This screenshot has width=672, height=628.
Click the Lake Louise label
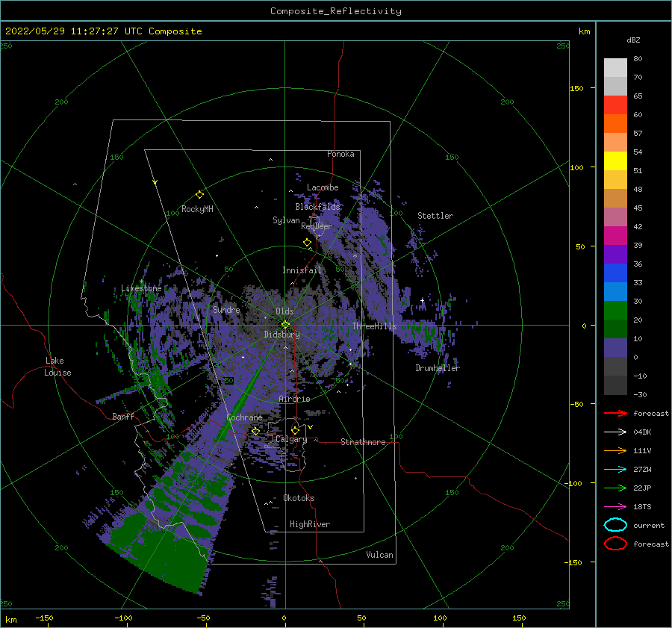(57, 367)
